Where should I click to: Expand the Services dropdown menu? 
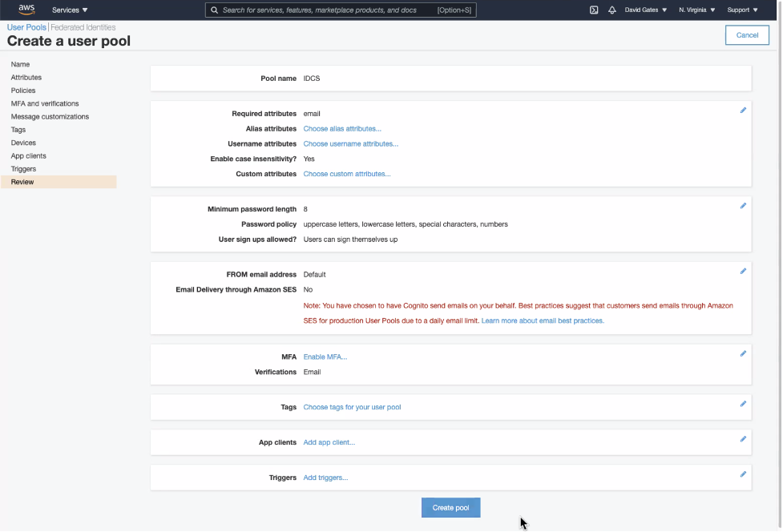tap(70, 10)
